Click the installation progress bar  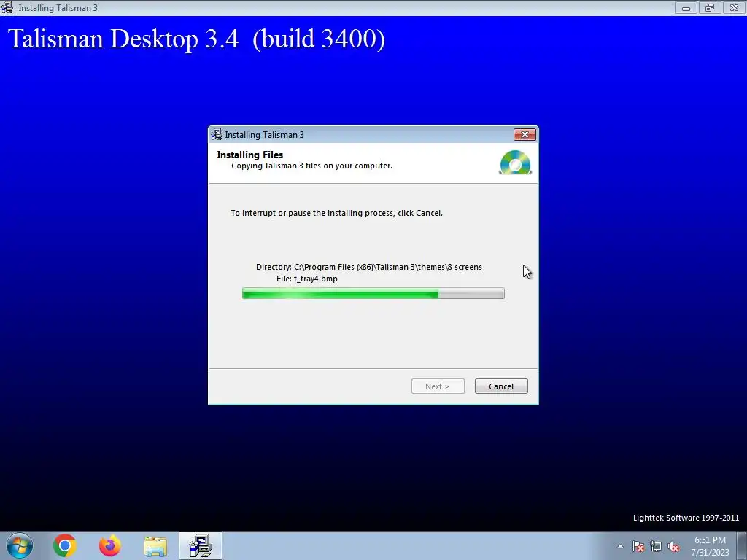pos(373,293)
